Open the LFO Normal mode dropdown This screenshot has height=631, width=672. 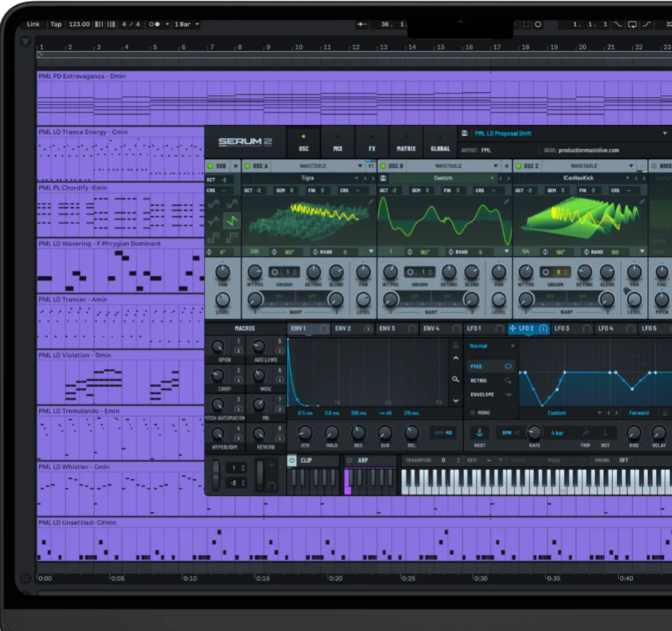click(492, 346)
